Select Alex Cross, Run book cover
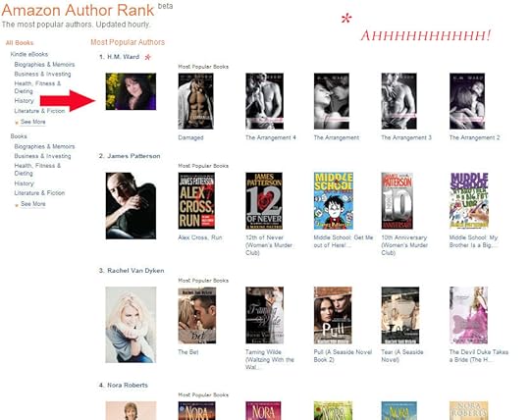 point(196,201)
